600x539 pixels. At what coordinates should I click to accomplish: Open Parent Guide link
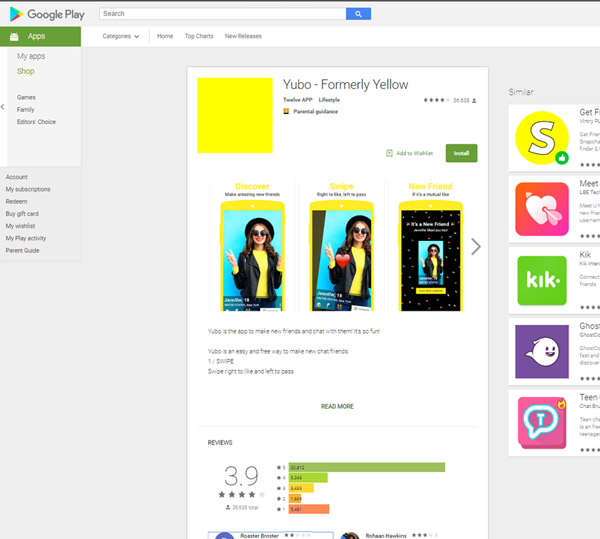coord(23,251)
